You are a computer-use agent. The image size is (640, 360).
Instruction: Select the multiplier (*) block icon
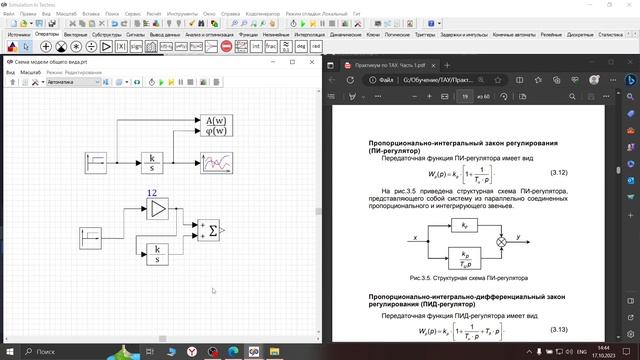tap(76, 47)
